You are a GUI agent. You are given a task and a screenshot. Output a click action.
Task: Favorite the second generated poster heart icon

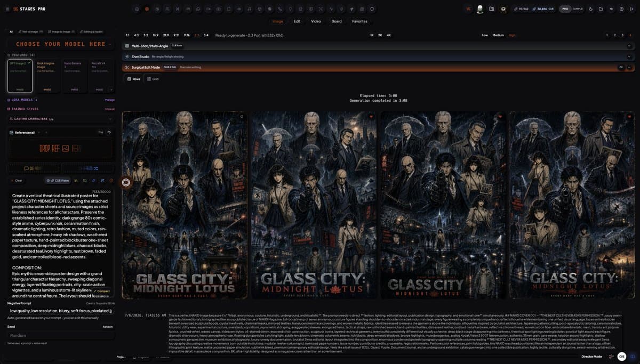371,117
